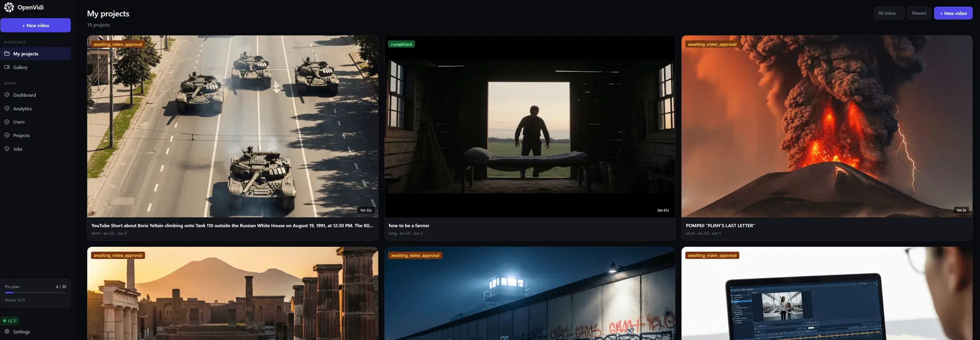This screenshot has height=340, width=980.
Task: Click the 2m 41s duration label
Action: coord(663,210)
